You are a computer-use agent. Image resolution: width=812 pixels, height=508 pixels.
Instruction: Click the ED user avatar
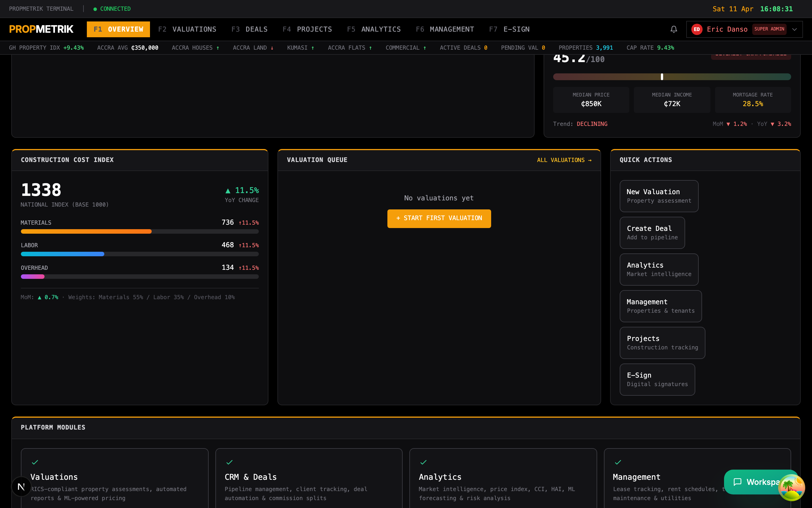[697, 29]
